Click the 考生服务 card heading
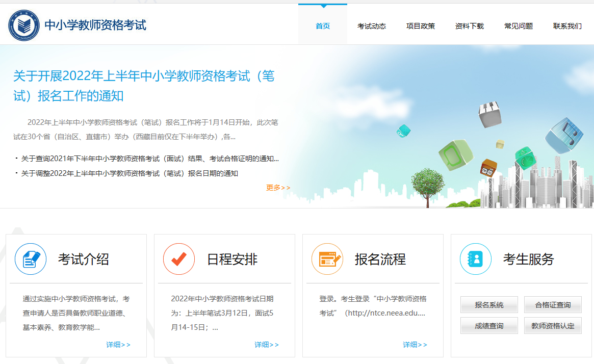 tap(528, 259)
